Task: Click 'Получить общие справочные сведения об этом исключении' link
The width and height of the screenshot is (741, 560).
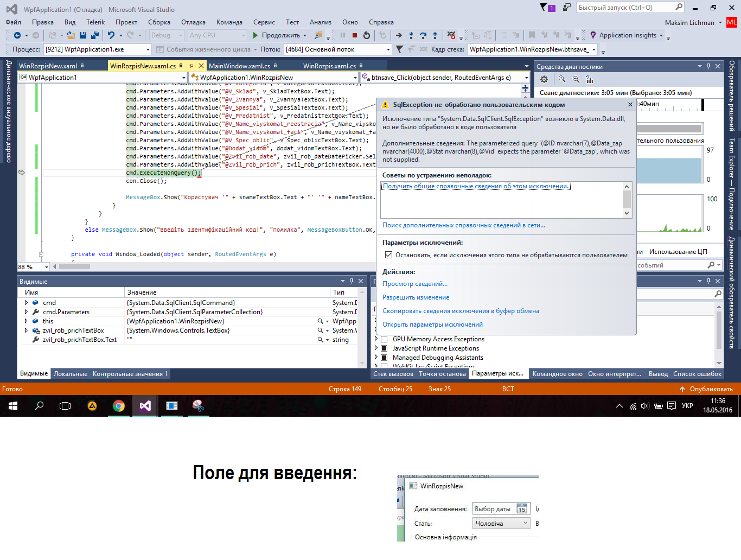Action: 476,186
